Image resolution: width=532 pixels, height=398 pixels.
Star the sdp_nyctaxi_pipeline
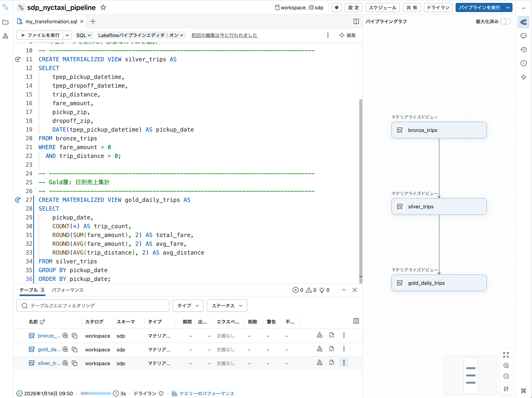click(x=103, y=7)
